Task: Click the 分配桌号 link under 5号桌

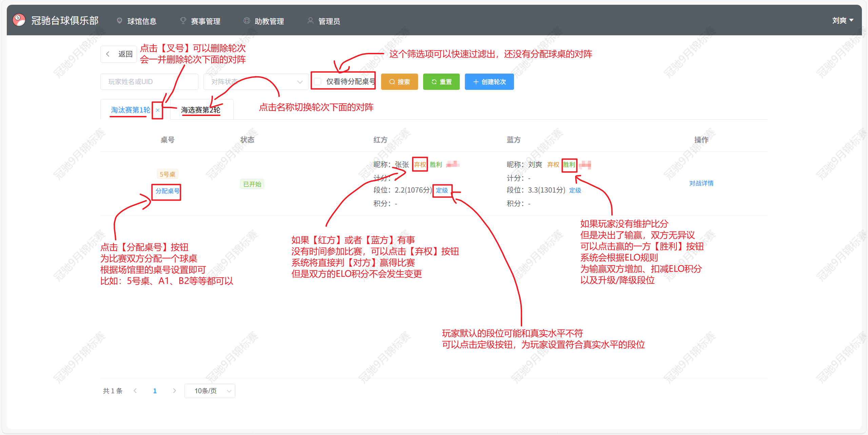Action: click(x=167, y=191)
